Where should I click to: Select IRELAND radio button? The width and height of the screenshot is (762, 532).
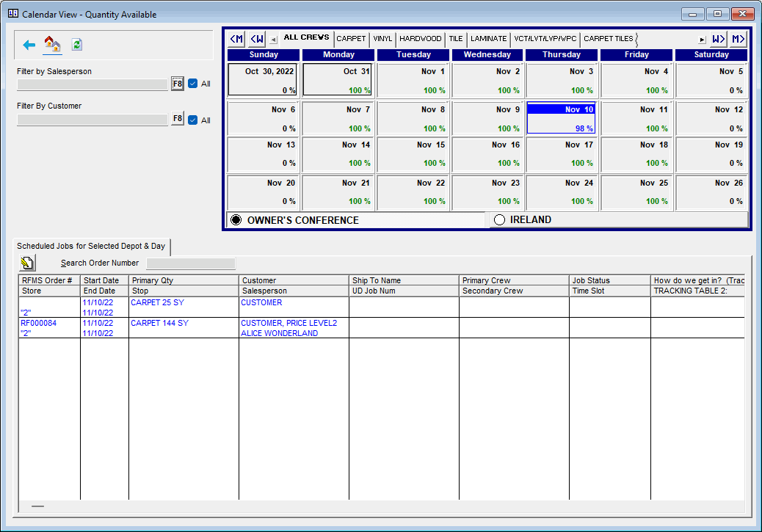[500, 220]
